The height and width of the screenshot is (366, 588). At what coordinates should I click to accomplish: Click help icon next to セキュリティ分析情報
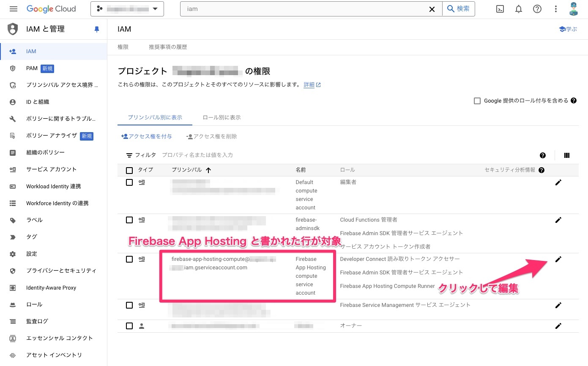pyautogui.click(x=542, y=170)
